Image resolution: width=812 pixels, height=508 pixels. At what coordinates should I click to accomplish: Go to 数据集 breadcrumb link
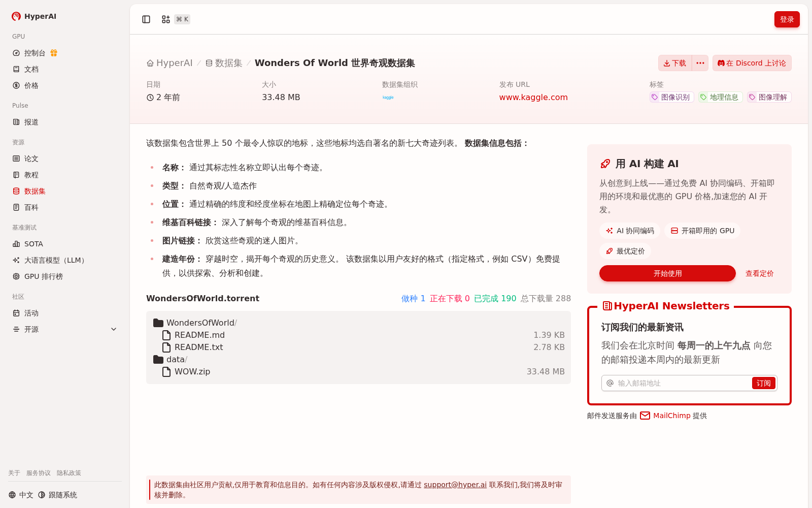click(x=224, y=63)
